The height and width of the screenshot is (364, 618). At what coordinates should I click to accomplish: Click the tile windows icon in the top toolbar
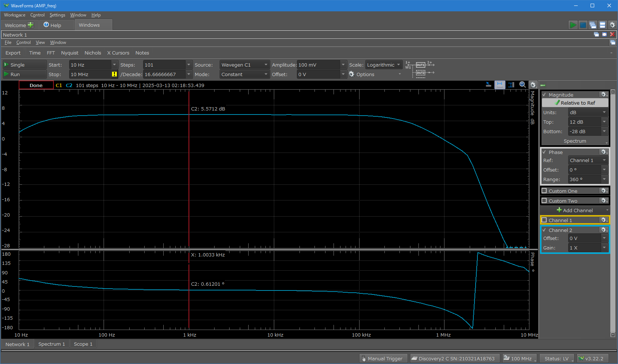click(x=603, y=25)
